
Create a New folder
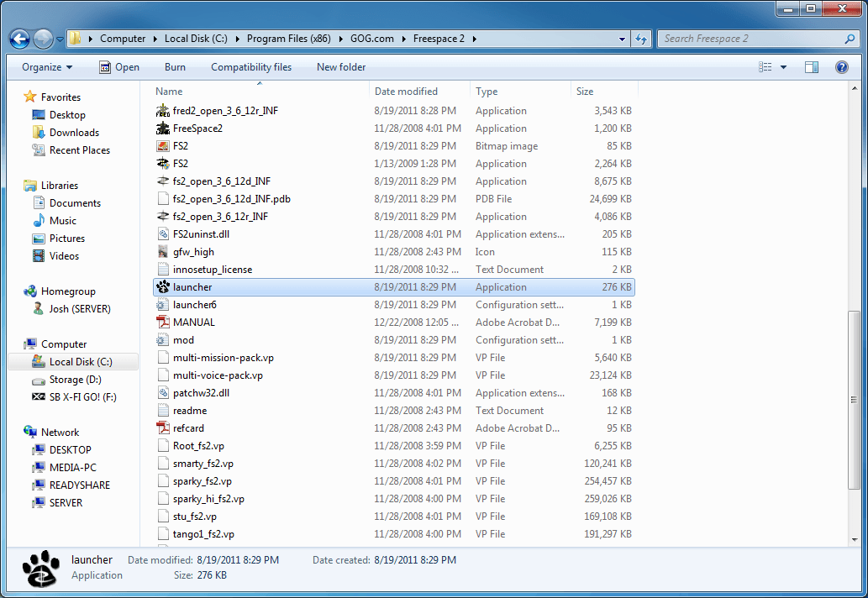tap(341, 67)
